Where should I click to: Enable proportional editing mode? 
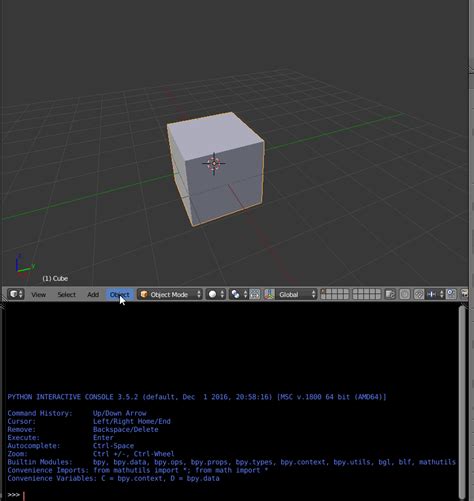[x=405, y=294]
